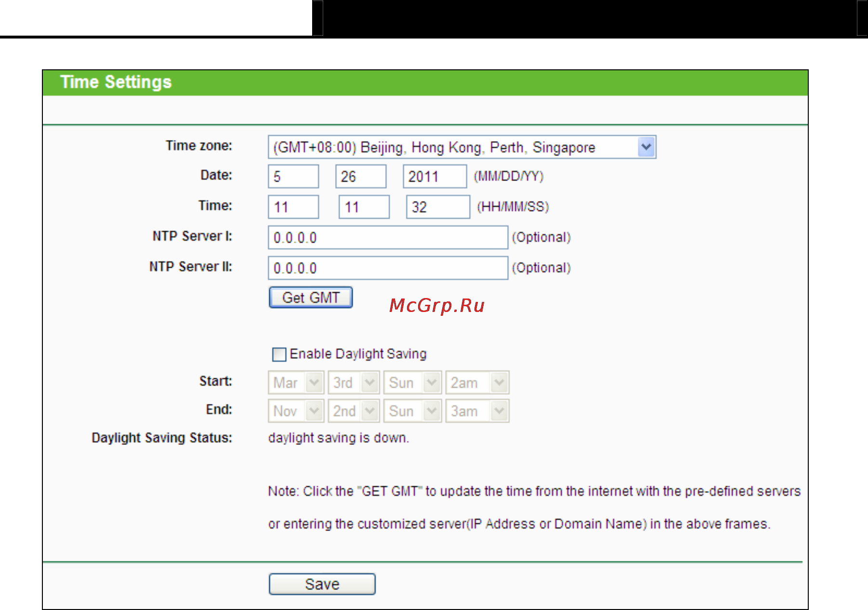The width and height of the screenshot is (868, 610).
Task: Open the Start week dropdown showing 3rd
Action: pyautogui.click(x=354, y=383)
